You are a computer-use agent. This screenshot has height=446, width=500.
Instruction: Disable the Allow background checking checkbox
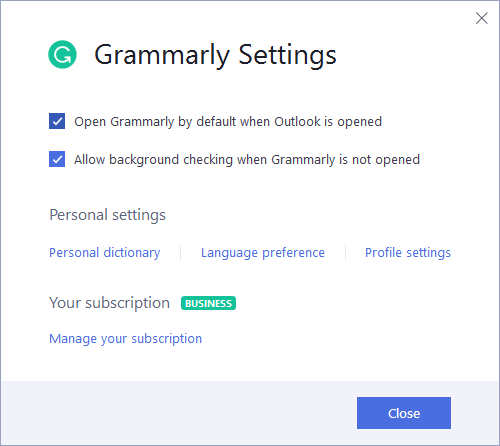[57, 159]
